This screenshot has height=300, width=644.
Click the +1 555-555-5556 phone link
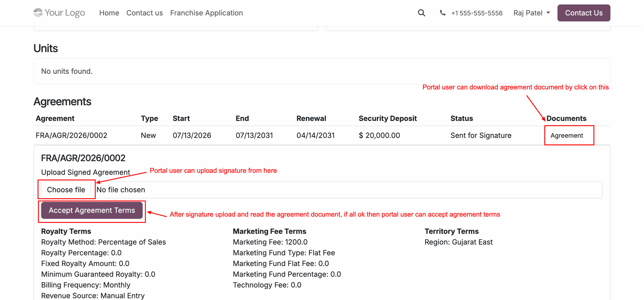pos(477,13)
